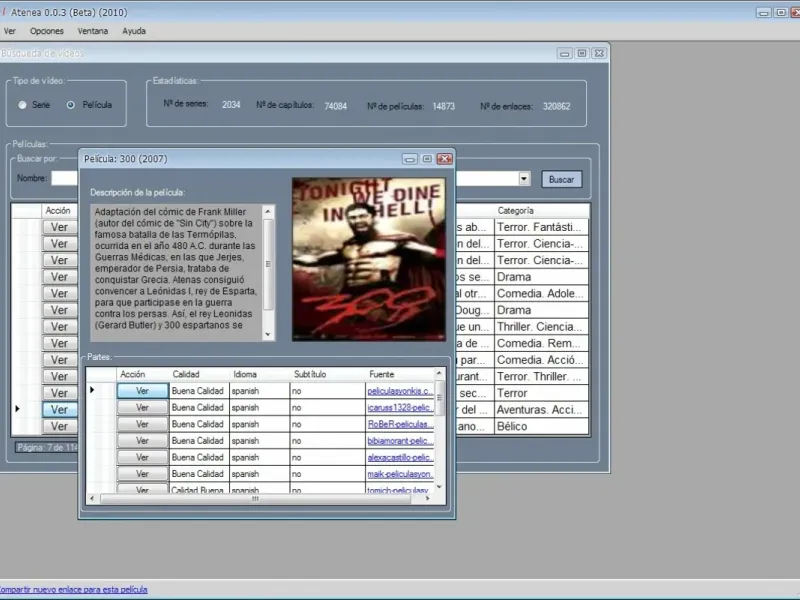Minimize the Película: 300 dialog
800x600 pixels.
click(410, 158)
